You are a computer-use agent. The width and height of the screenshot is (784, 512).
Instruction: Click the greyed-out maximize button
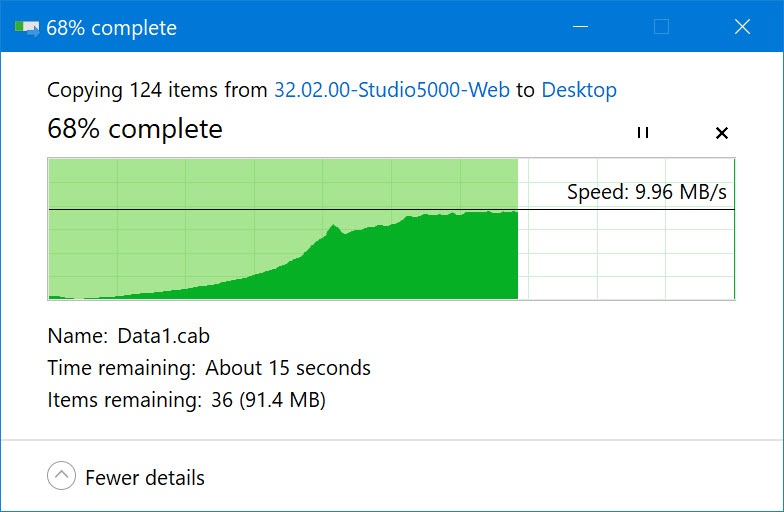pyautogui.click(x=661, y=26)
